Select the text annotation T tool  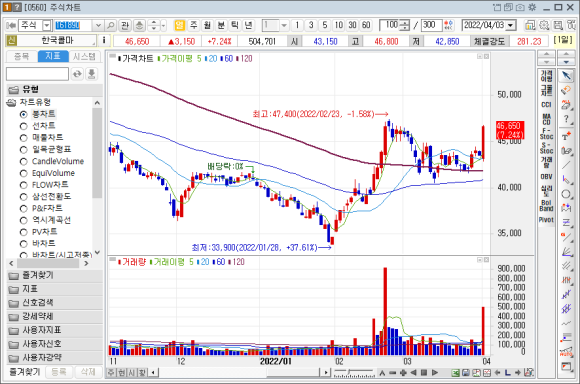pyautogui.click(x=566, y=137)
